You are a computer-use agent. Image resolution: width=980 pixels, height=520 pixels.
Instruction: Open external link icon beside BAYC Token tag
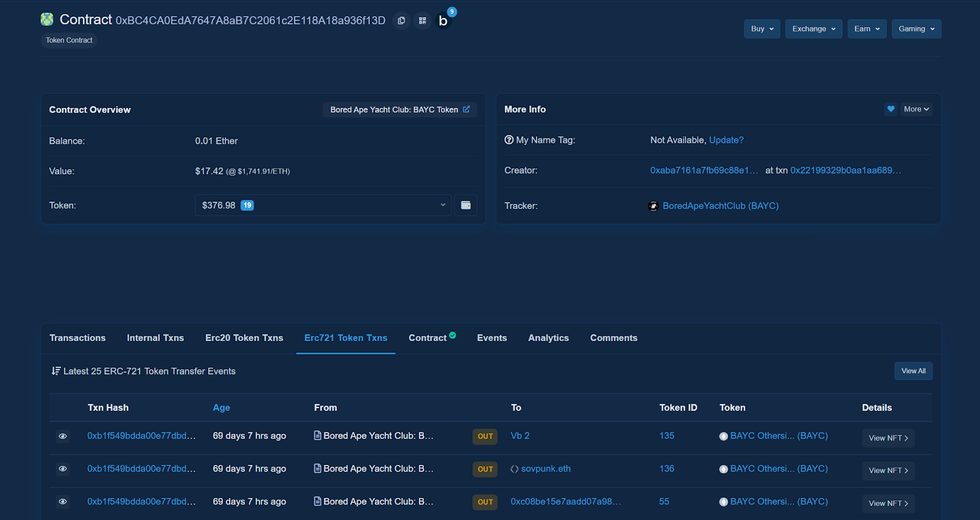tap(466, 110)
